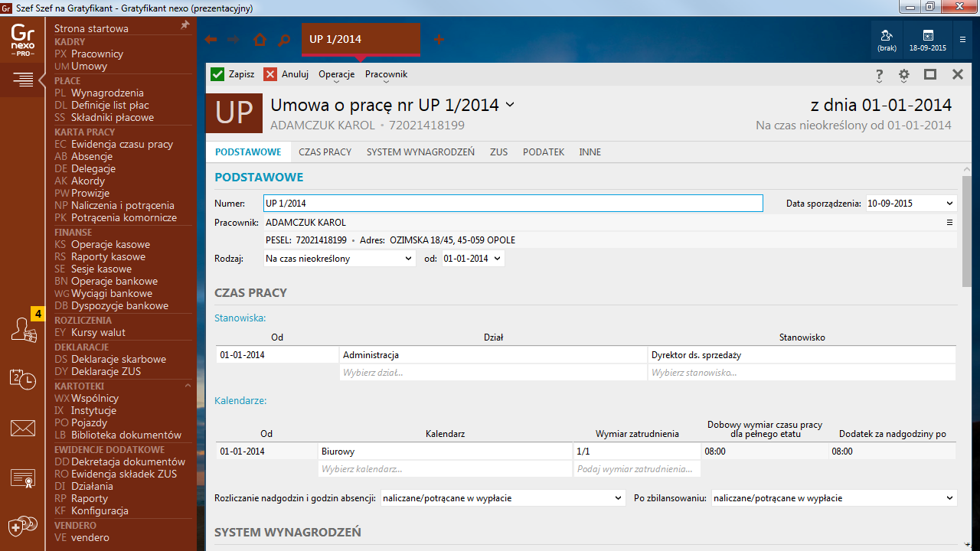Click the search magnifier icon

point(284,40)
